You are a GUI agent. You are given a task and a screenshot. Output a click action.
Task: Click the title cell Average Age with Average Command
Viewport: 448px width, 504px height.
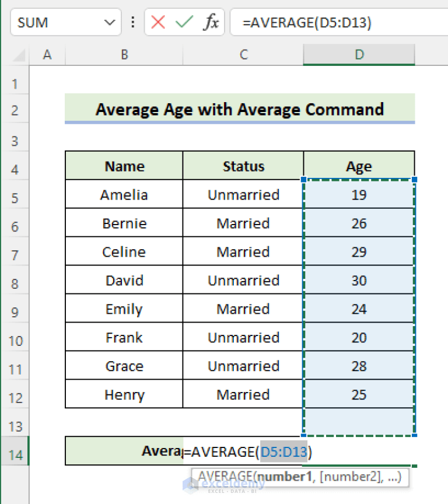point(240,109)
